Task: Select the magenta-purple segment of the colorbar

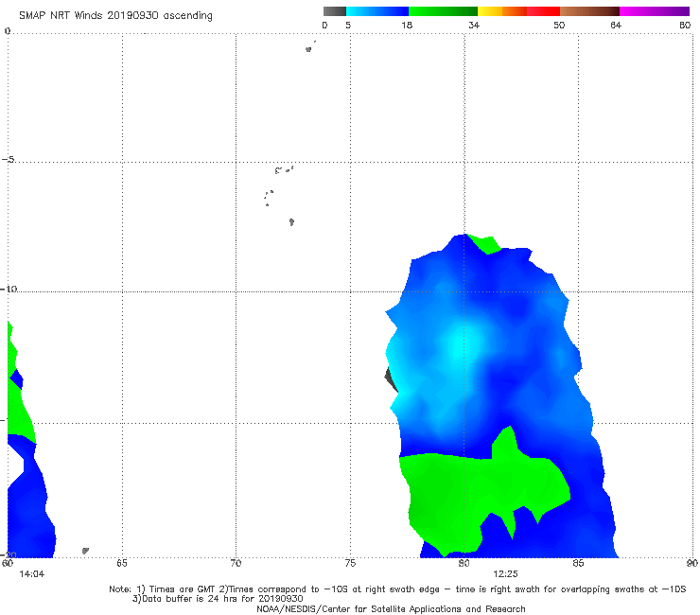Action: coord(655,11)
